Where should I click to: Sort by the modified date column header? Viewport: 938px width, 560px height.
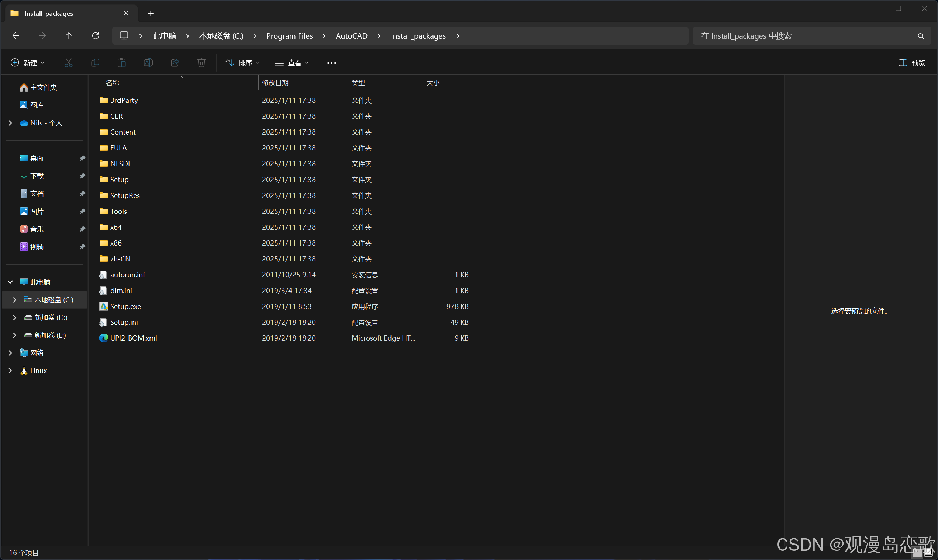click(275, 83)
